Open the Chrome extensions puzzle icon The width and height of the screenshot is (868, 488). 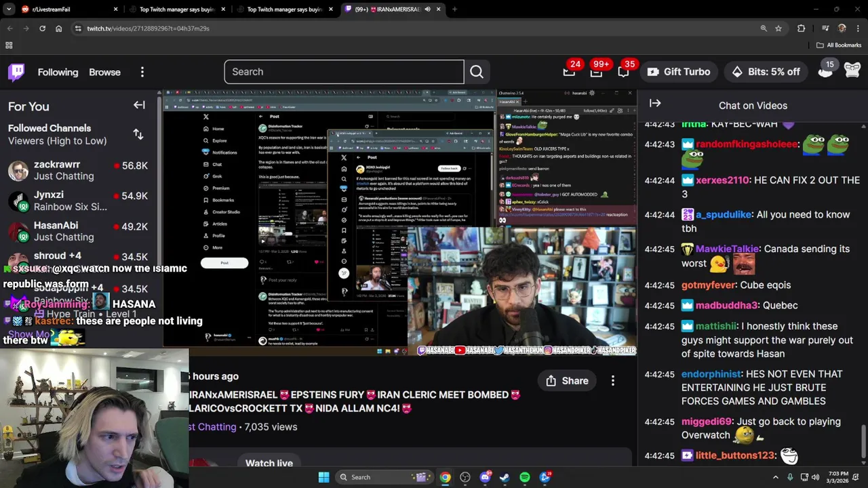(802, 28)
